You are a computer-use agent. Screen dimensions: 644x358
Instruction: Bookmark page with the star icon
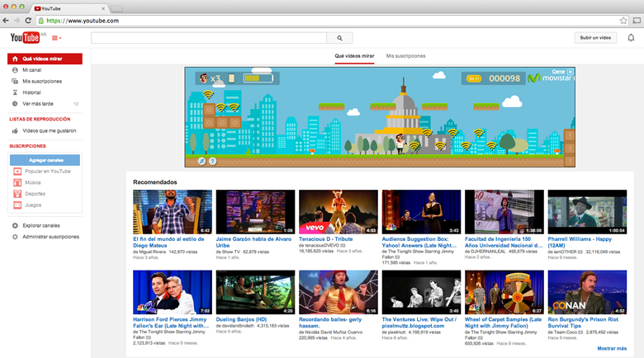623,21
